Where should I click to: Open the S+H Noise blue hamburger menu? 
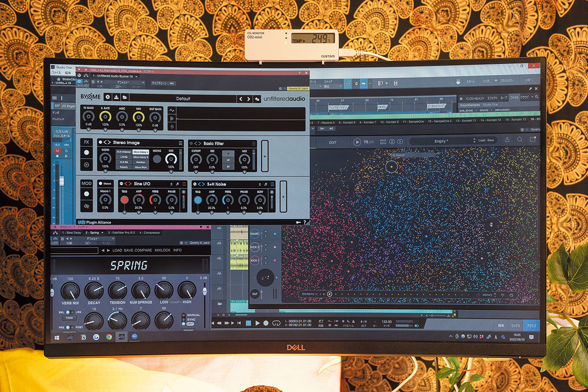pyautogui.click(x=272, y=184)
